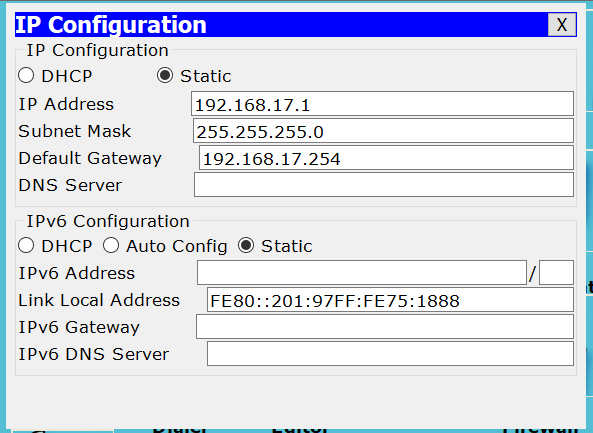Select the IPv6 DHCP radio button
The image size is (593, 433).
click(26, 245)
